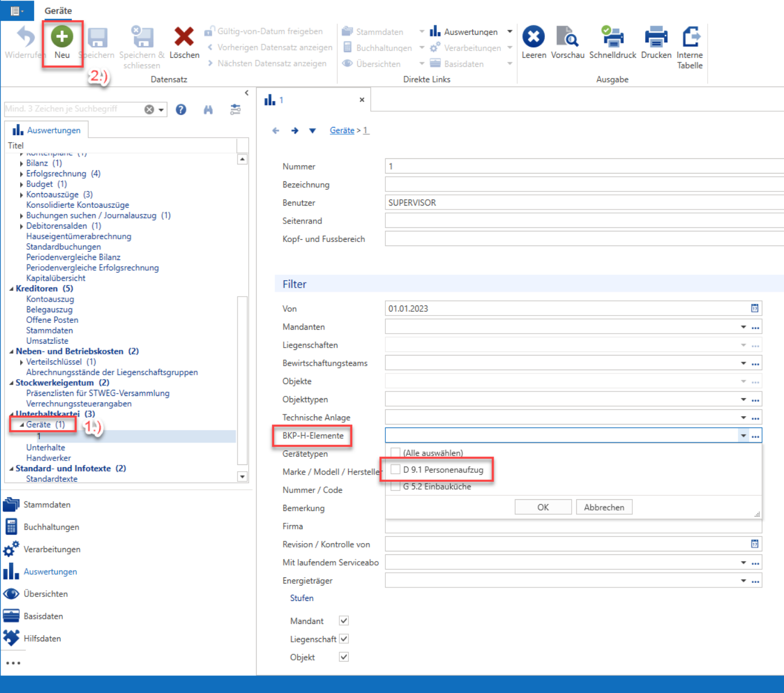Open Auswertungen ribbon menu
784x693 pixels.
pos(471,32)
